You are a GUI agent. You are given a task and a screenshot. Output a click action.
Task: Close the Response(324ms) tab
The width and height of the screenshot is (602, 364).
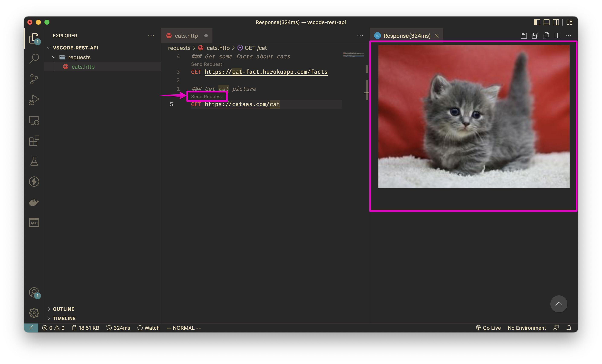(437, 36)
